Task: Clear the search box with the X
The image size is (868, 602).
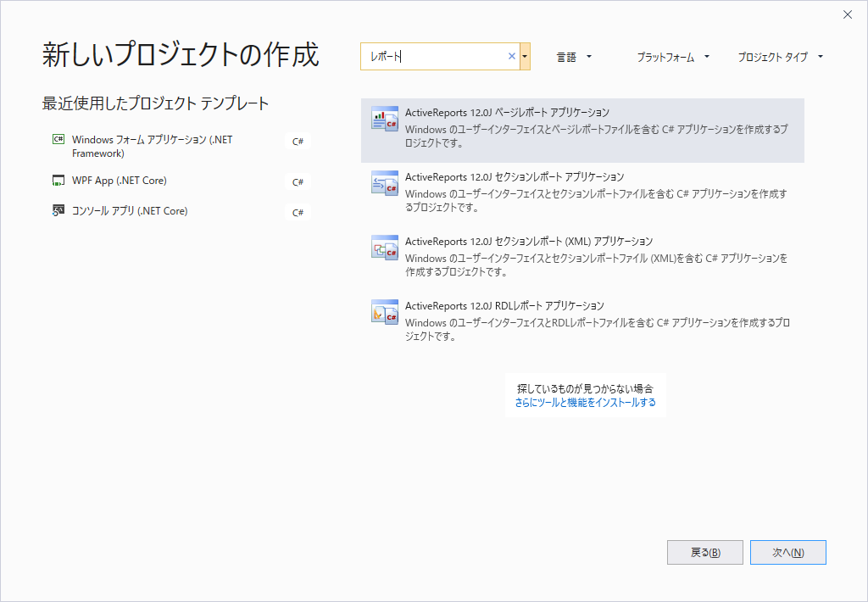Action: [x=511, y=56]
